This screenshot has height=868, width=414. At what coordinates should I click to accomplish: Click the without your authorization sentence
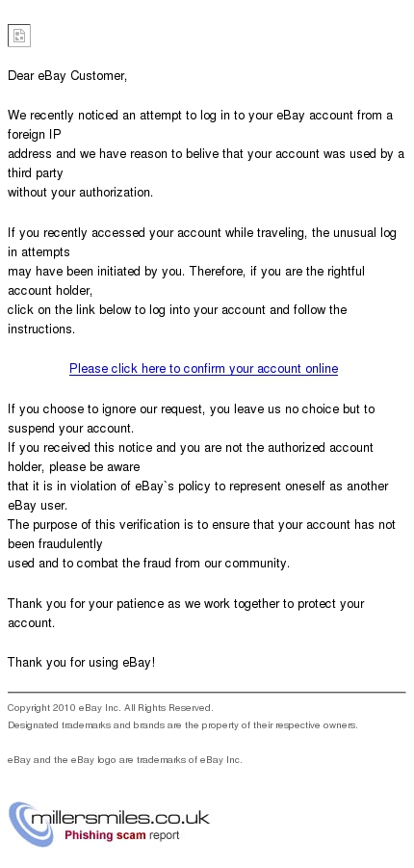80,193
